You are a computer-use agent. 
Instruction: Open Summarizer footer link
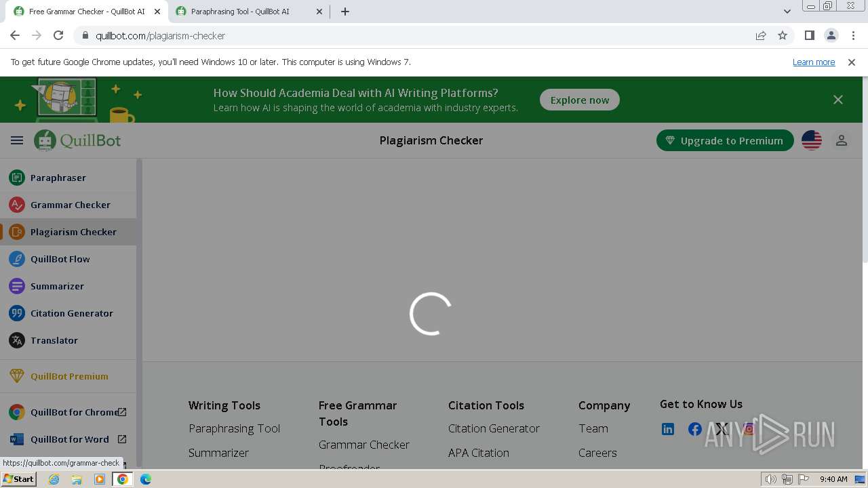[218, 453]
